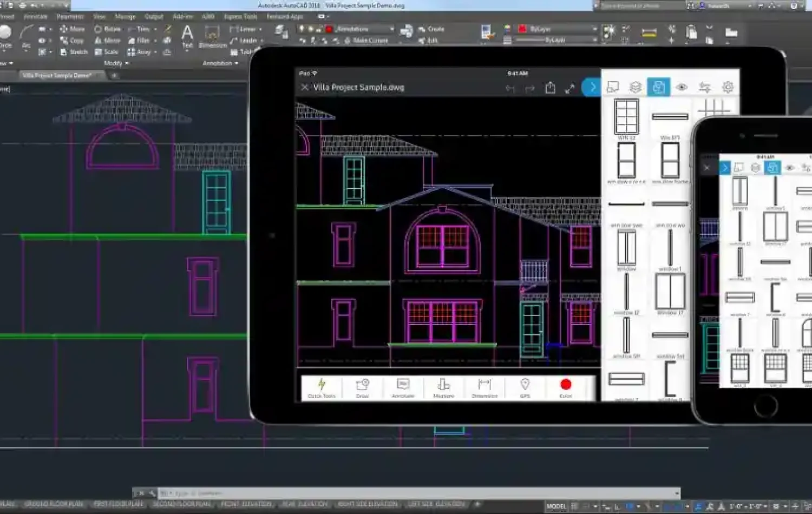The width and height of the screenshot is (812, 514).
Task: Open the Layers tab on iPad panel
Action: [x=636, y=87]
